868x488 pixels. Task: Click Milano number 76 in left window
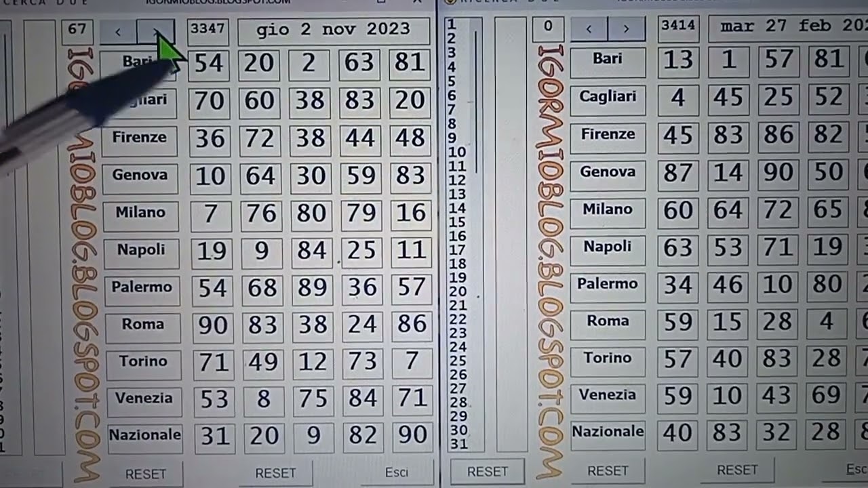click(261, 214)
